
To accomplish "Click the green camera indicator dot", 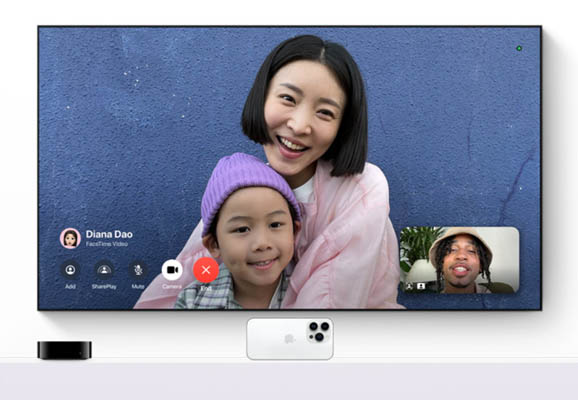I will click(519, 48).
